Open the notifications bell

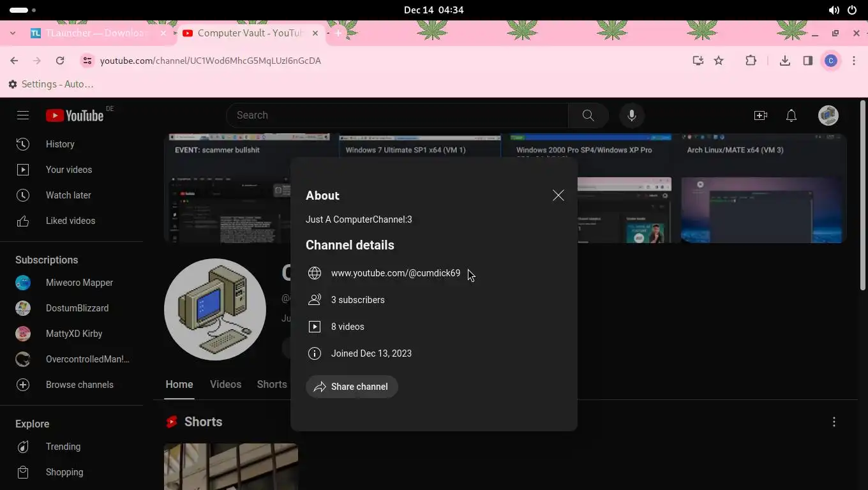coord(791,115)
